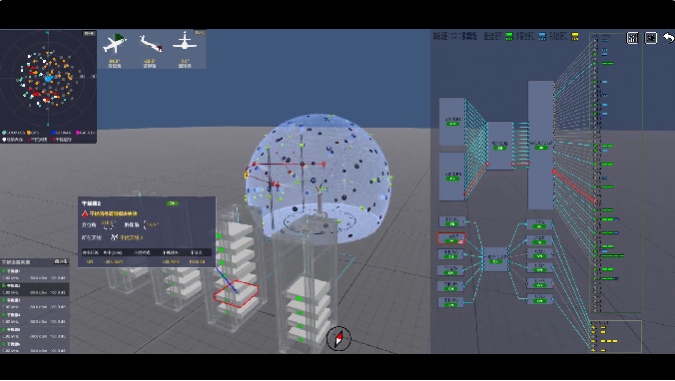Click the compass icon at bottom center
The height and width of the screenshot is (381, 675).
(338, 338)
